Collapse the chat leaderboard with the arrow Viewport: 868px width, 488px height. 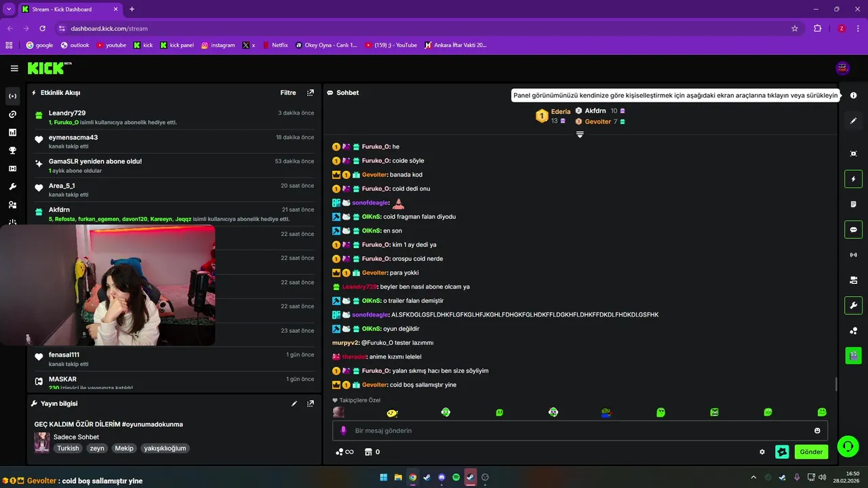[580, 134]
